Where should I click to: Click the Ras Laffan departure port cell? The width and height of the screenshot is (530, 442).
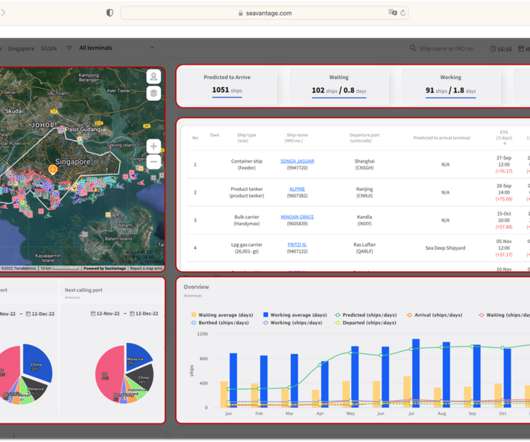point(364,248)
